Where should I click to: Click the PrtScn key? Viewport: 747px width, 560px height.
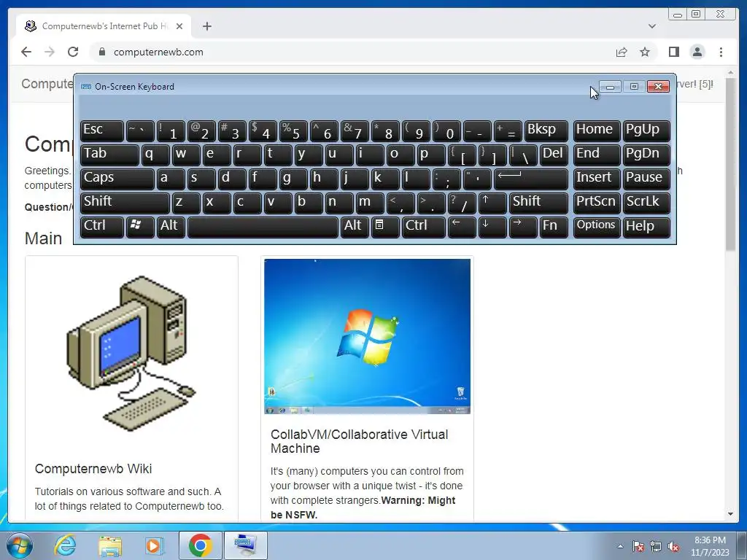[597, 203]
